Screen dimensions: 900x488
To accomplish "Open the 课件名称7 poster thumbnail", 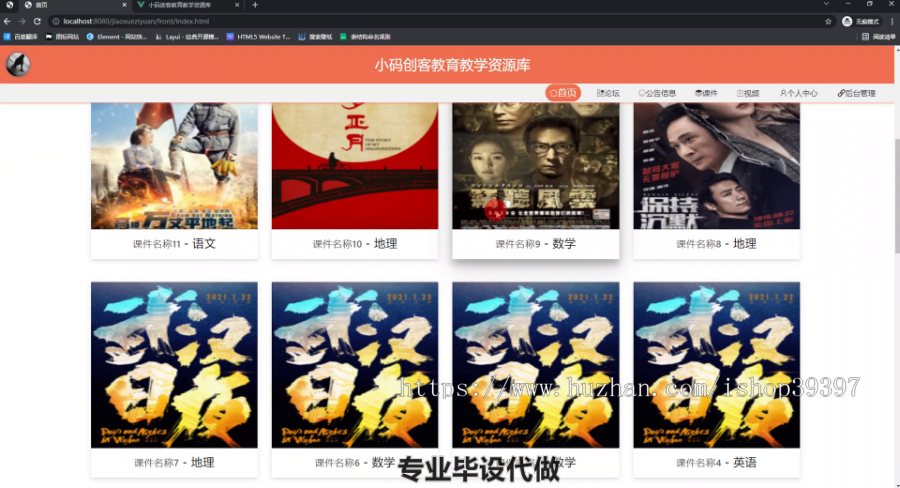I will tap(174, 365).
